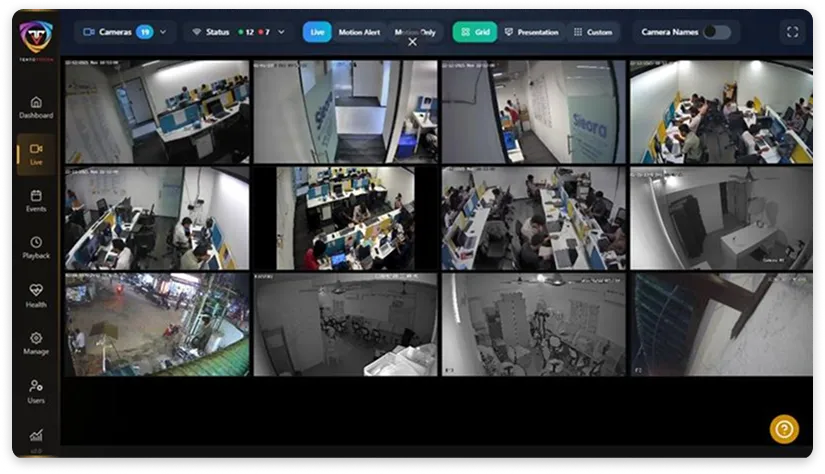Switch to Presentation layout
This screenshot has height=474, width=825.
click(x=531, y=32)
